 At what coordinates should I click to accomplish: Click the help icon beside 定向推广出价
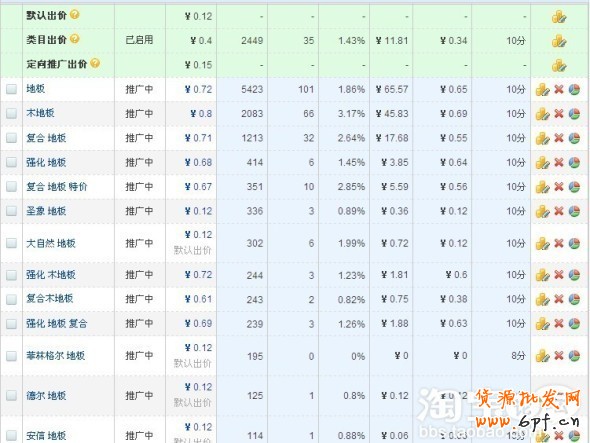click(95, 63)
